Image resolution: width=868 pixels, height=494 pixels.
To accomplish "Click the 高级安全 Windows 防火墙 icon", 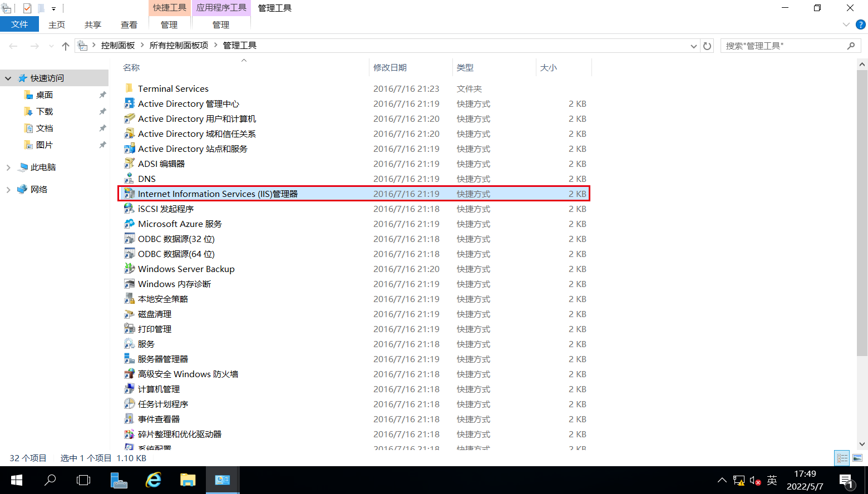I will click(129, 374).
